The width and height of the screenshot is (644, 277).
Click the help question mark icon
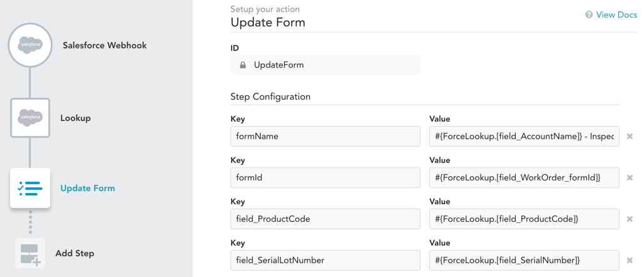589,15
